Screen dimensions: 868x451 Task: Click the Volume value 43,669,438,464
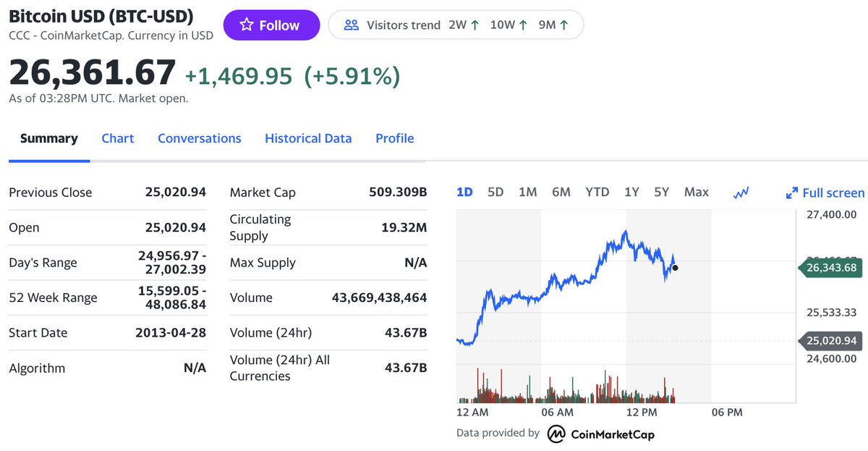click(379, 298)
